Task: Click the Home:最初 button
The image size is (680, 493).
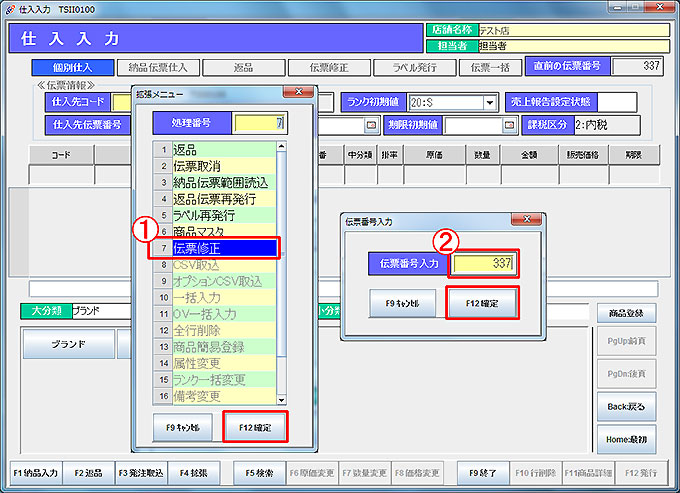Action: tap(627, 439)
